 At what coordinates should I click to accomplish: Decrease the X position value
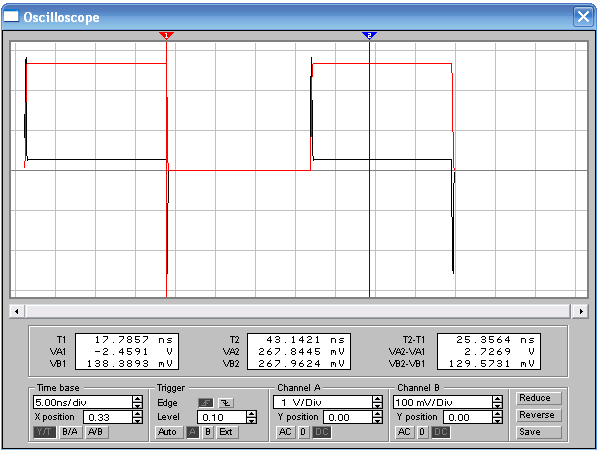point(137,421)
